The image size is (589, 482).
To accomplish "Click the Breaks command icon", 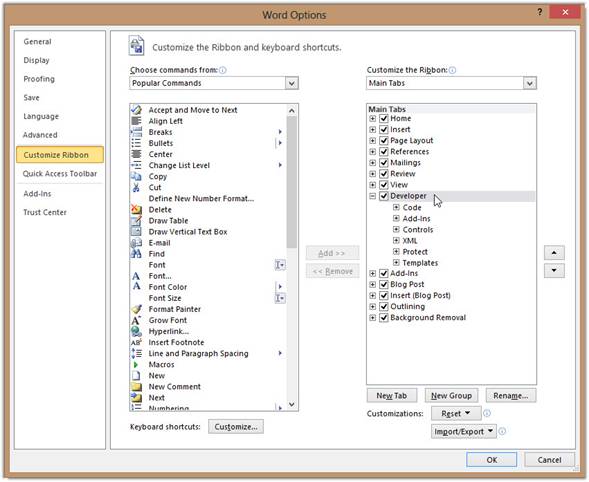I will [136, 132].
